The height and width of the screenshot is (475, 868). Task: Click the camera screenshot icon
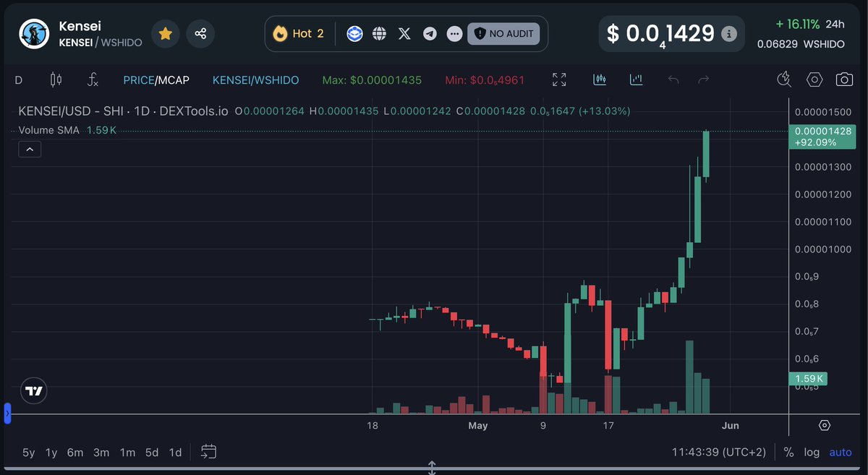(x=846, y=80)
